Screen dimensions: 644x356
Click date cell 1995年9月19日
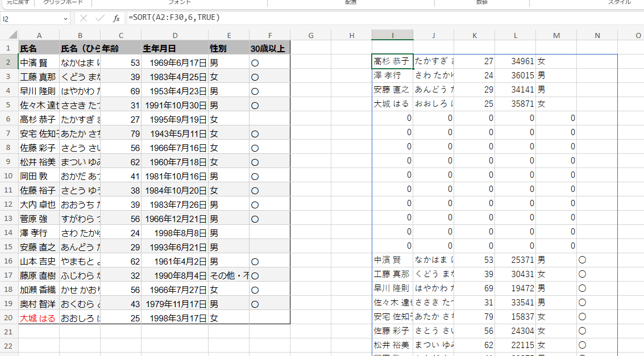[x=175, y=119]
